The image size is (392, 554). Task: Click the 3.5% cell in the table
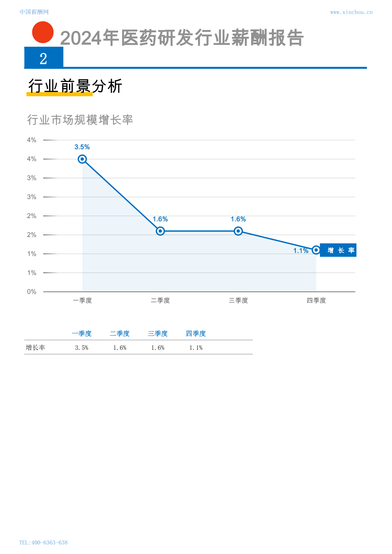coord(82,348)
